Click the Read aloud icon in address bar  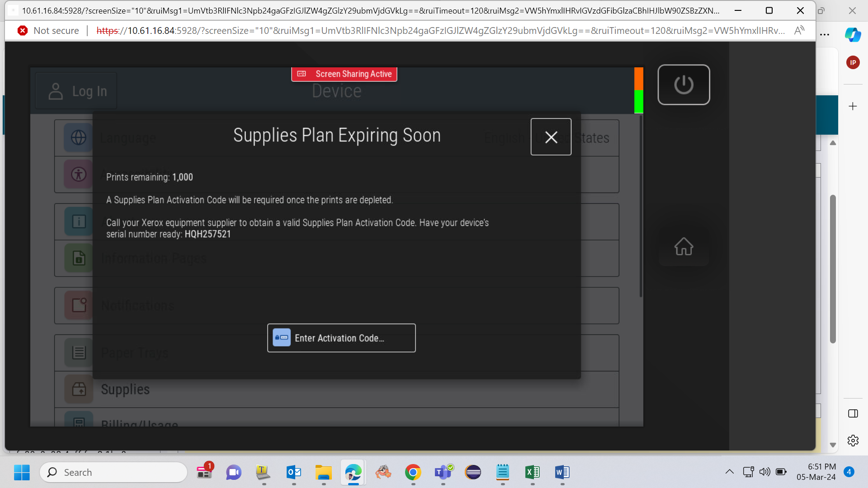pos(799,30)
